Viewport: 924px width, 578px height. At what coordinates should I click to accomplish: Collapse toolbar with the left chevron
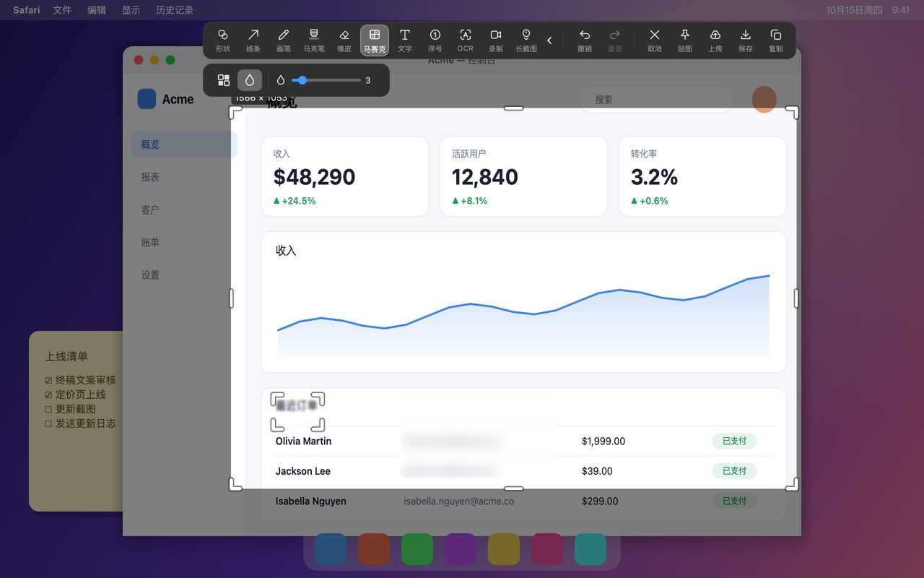click(x=549, y=40)
